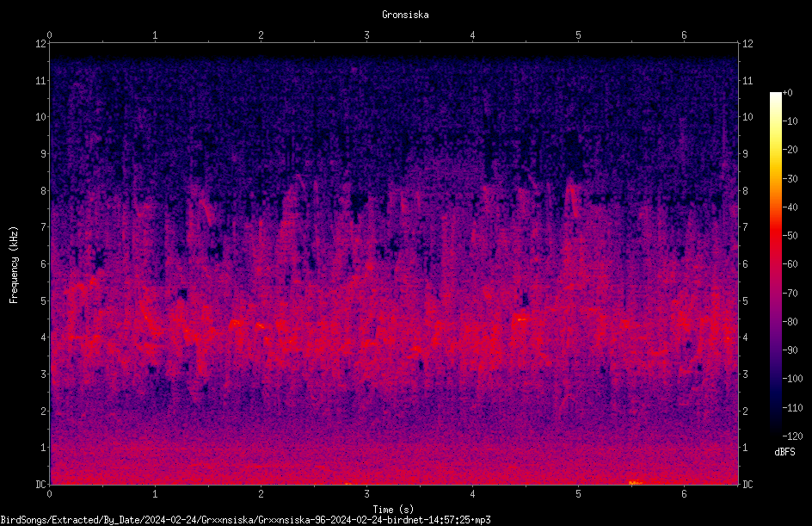Click the dBFS label under colorbar
The height and width of the screenshot is (526, 812).
784,452
